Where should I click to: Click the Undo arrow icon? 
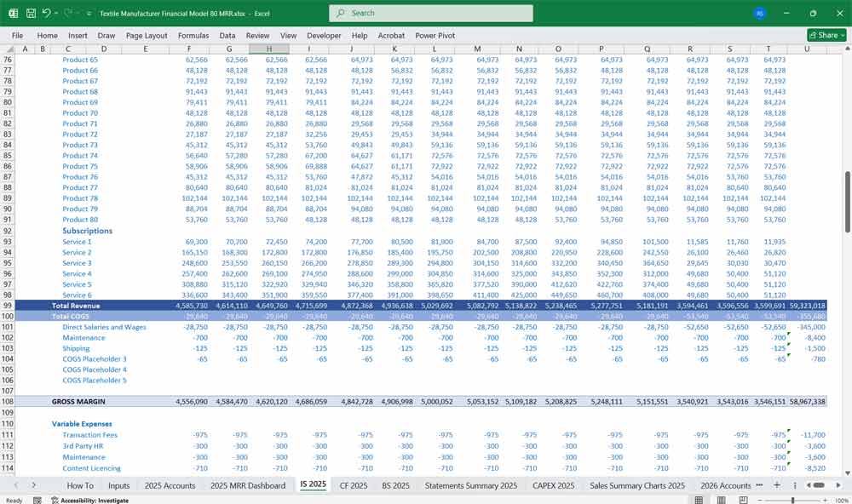47,14
